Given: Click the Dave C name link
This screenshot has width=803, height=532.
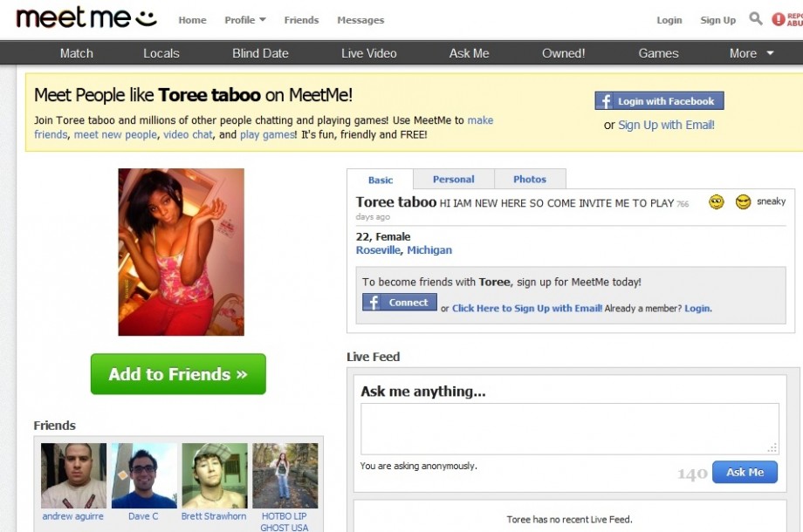Looking at the screenshot, I should [x=143, y=516].
